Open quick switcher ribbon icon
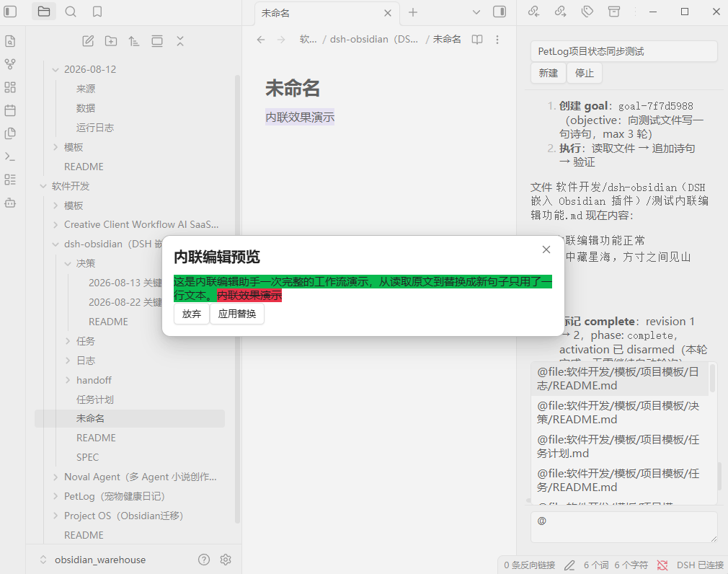 click(10, 41)
